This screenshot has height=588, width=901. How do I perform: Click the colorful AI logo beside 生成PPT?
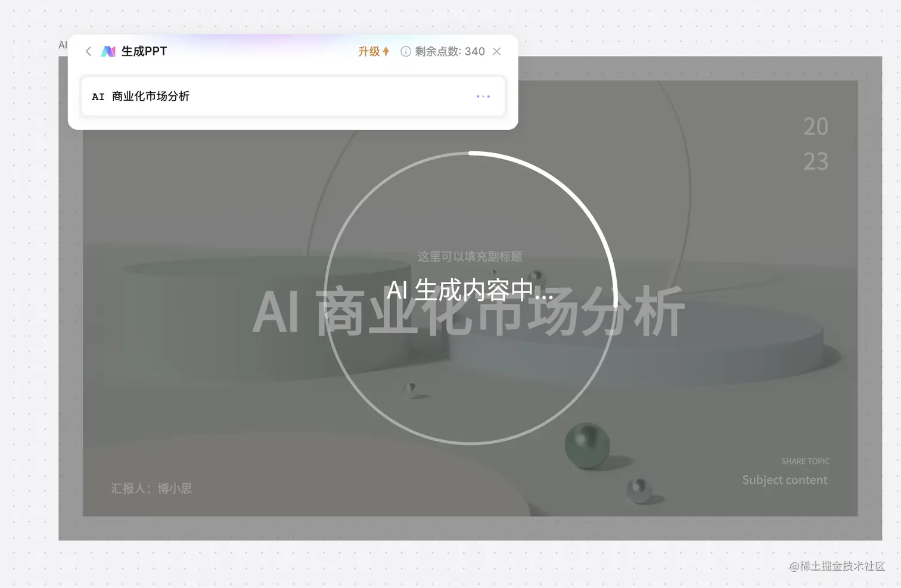[x=108, y=51]
